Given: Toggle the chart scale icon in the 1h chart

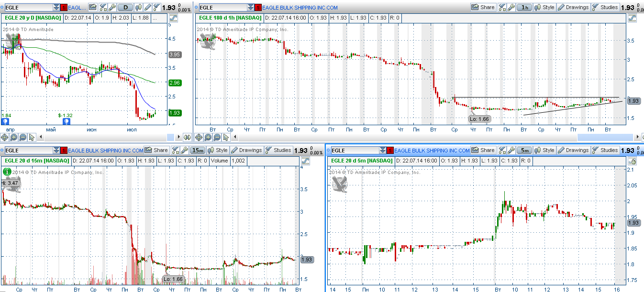Looking at the screenshot, I should 632,18.
